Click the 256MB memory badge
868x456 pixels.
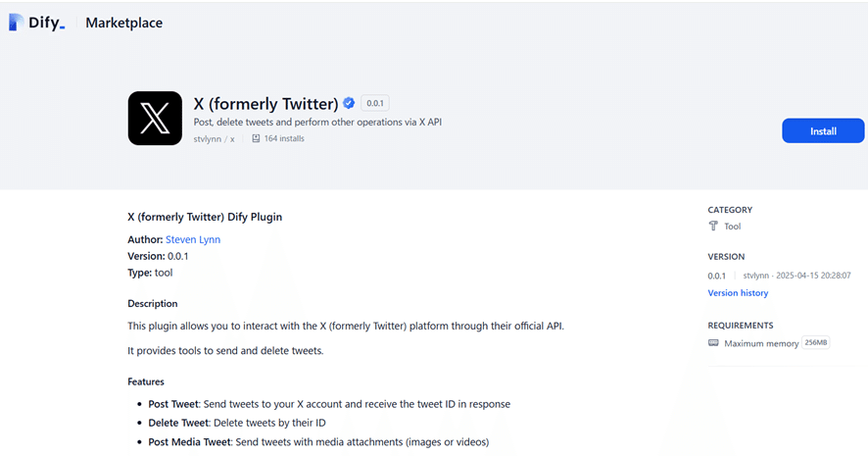click(x=815, y=343)
